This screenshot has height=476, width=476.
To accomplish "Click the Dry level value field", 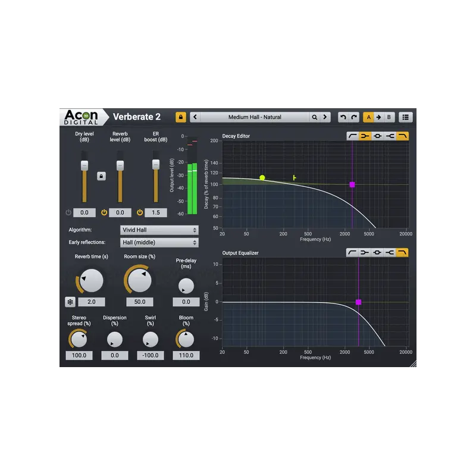I will pos(84,212).
